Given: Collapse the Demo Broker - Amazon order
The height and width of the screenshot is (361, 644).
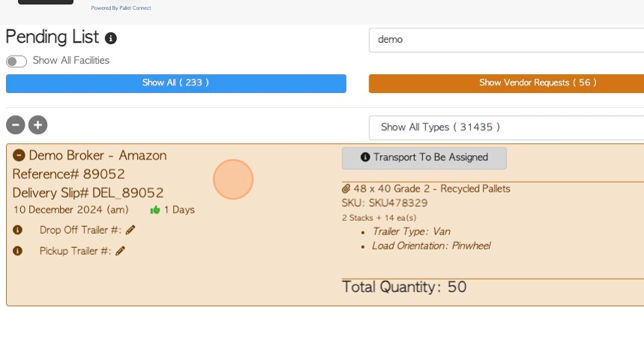Looking at the screenshot, I should point(19,155).
